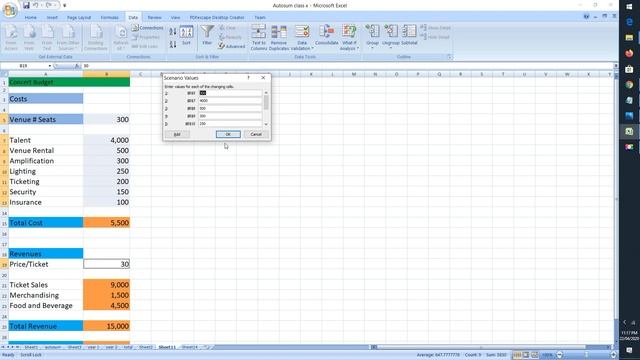Screen dimensions: 640x360
Task: Open the Sort dialog
Action: tap(187, 36)
